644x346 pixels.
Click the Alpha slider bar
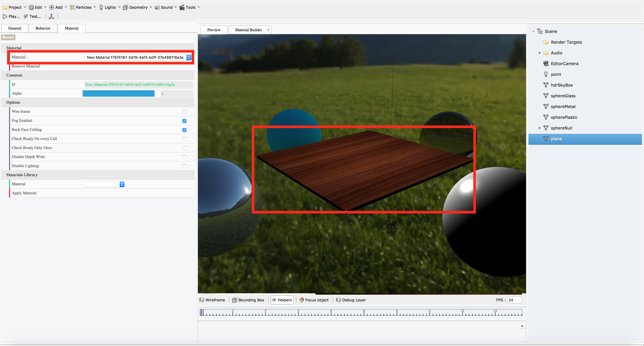tap(118, 93)
